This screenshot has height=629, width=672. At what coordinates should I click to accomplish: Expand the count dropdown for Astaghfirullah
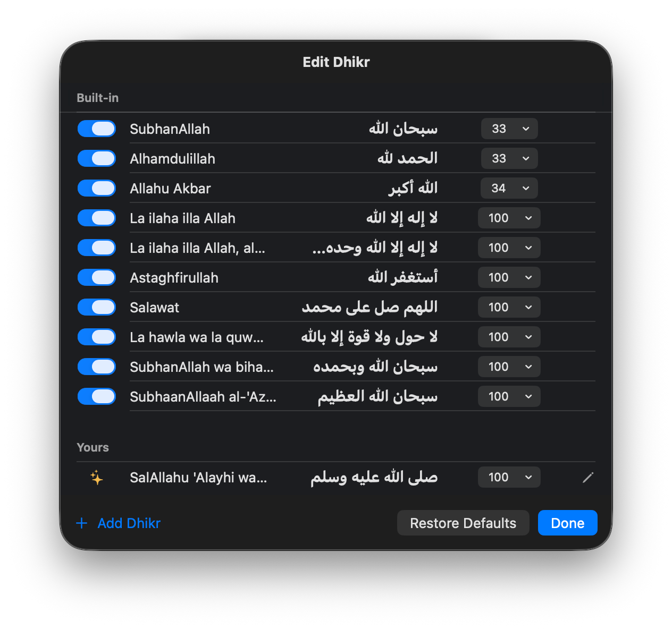coord(509,277)
